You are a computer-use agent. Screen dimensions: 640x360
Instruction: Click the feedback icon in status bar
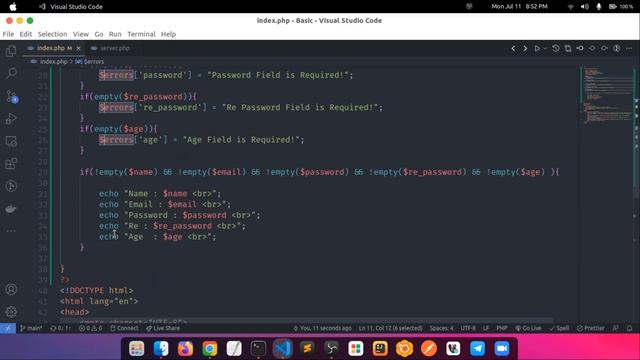coord(616,328)
